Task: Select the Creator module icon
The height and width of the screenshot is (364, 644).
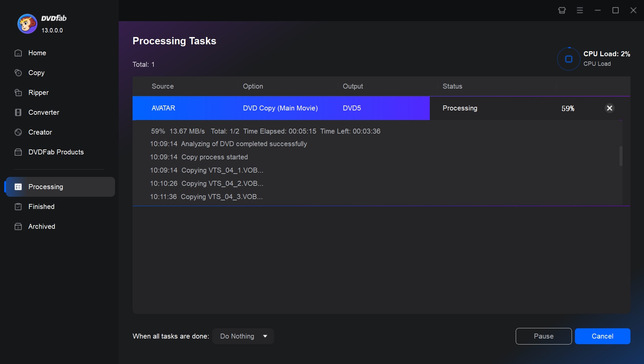Action: tap(18, 132)
